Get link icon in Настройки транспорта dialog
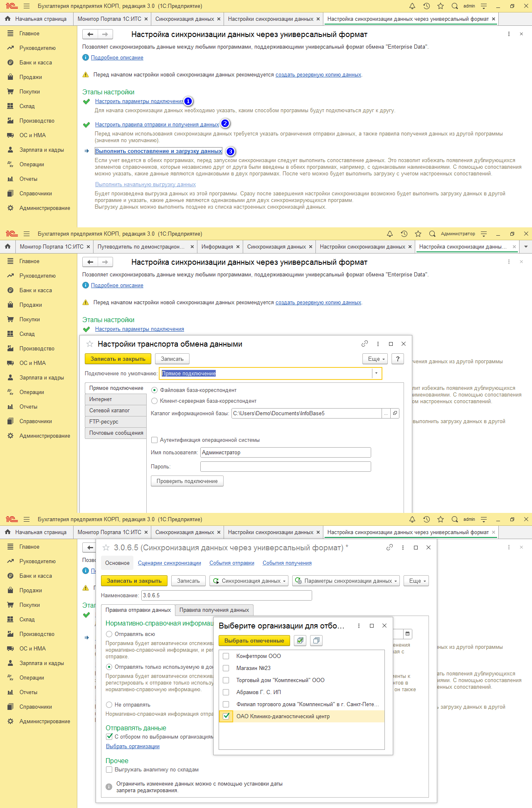Viewport: 532px width, 808px height. coord(365,344)
